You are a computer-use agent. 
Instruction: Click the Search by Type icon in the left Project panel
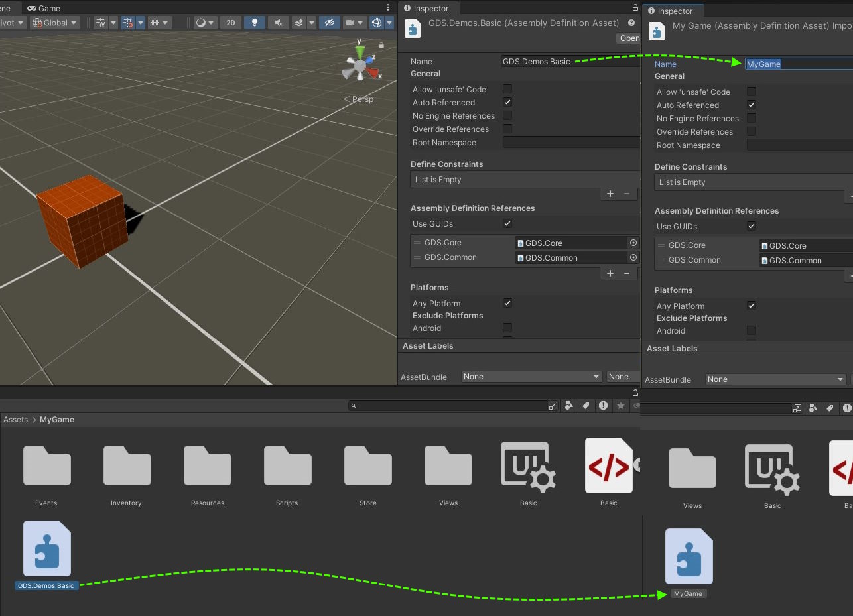[x=569, y=406]
